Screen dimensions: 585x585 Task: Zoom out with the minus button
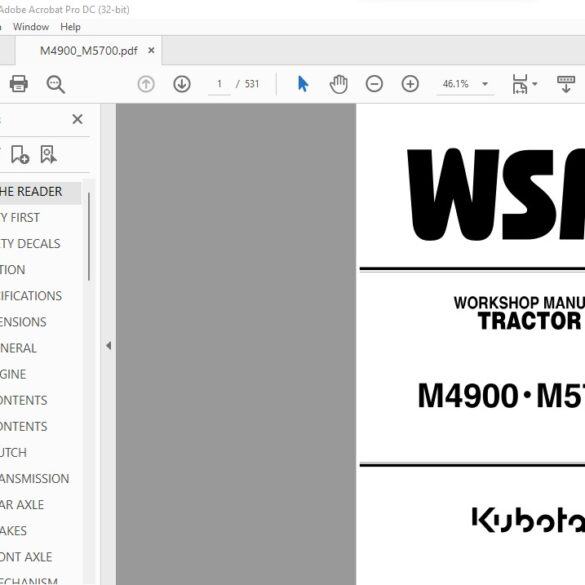[x=374, y=84]
